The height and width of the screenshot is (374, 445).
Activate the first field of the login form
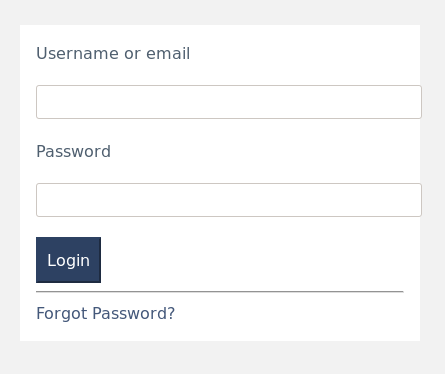(229, 102)
